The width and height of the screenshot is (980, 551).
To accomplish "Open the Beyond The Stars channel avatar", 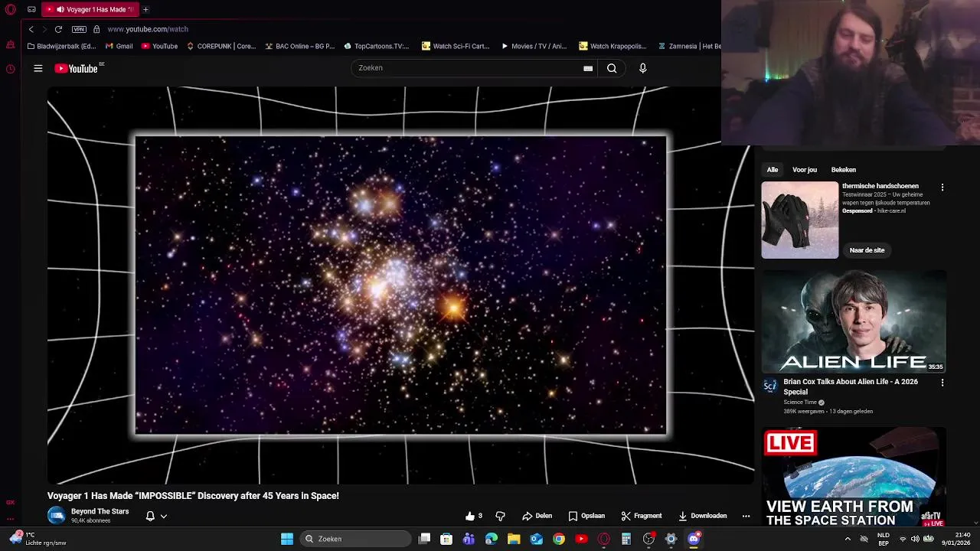I will coord(57,515).
